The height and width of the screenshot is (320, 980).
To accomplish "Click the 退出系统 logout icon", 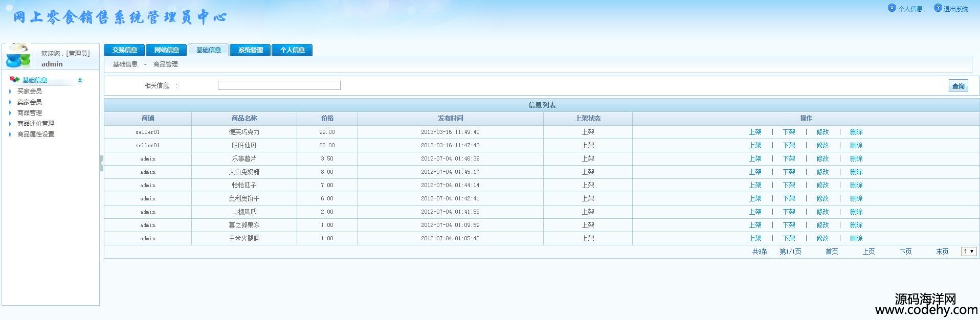I will [x=938, y=8].
